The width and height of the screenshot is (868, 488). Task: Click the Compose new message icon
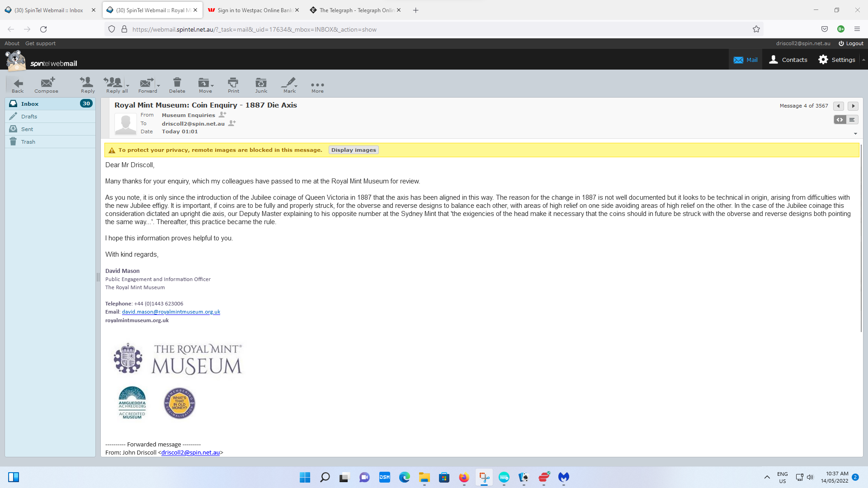point(47,84)
